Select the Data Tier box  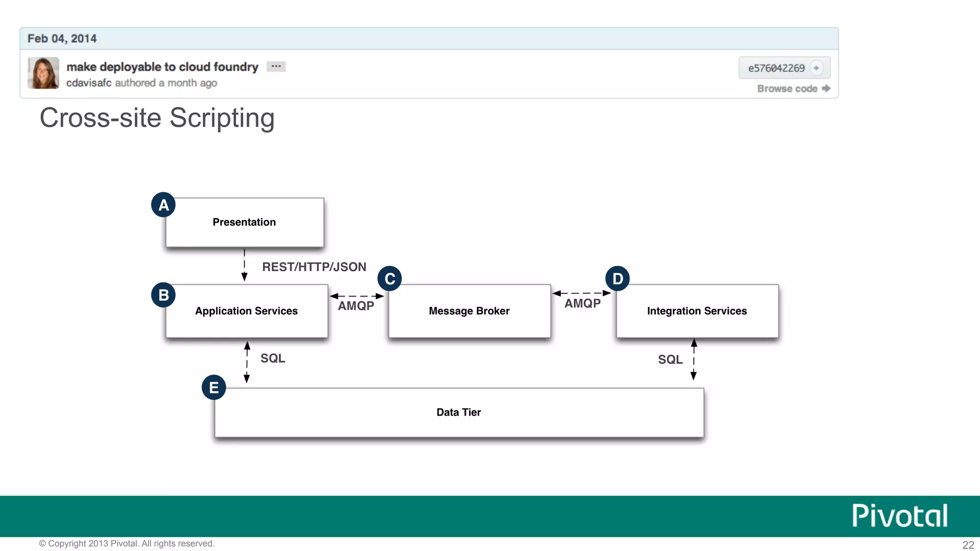[459, 413]
